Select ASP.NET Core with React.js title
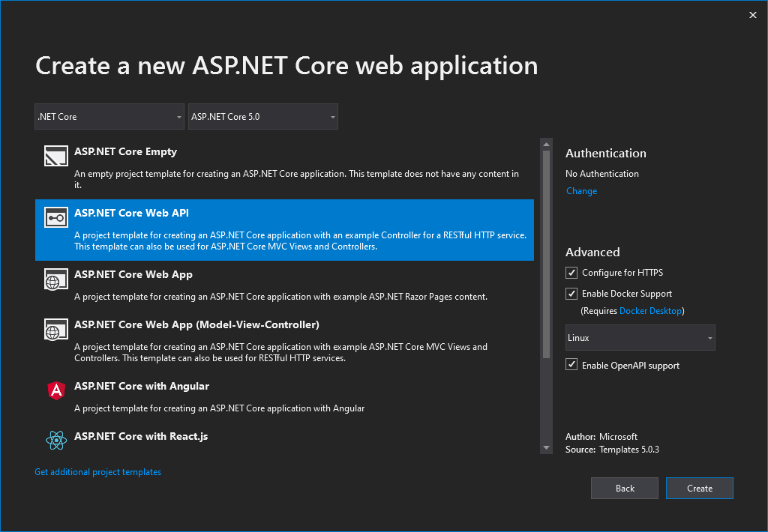The height and width of the screenshot is (532, 768). [x=141, y=436]
